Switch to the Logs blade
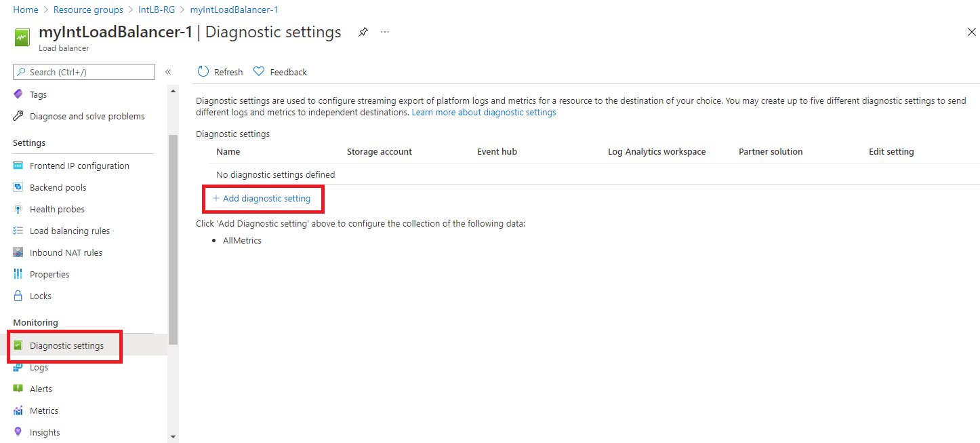 point(39,366)
